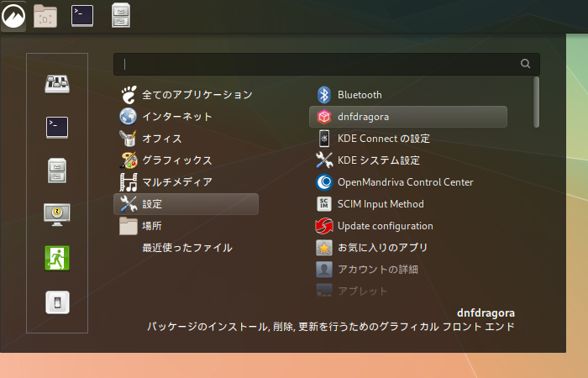
Task: Launch the terminal from the favorites sidebar
Action: coord(57,128)
